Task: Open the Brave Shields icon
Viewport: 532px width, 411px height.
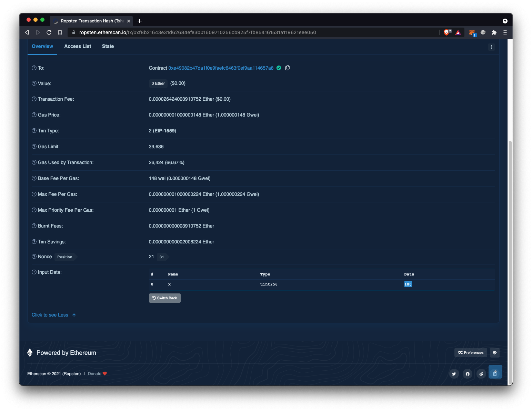Action: [x=447, y=32]
